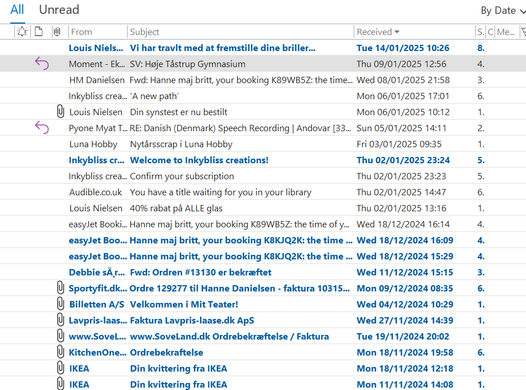The height and width of the screenshot is (390, 526).
Task: Select email 'SV: Høje Tåstrup Gymnasium'
Action: pyautogui.click(x=263, y=64)
